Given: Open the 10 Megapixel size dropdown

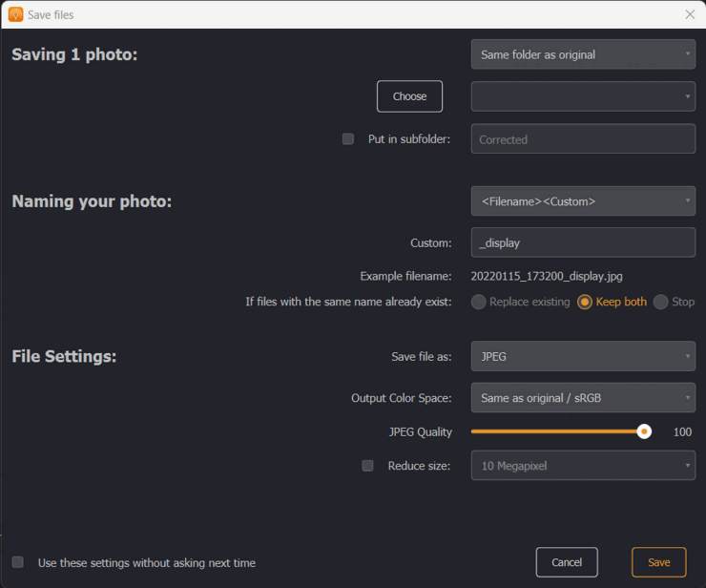Looking at the screenshot, I should click(583, 465).
